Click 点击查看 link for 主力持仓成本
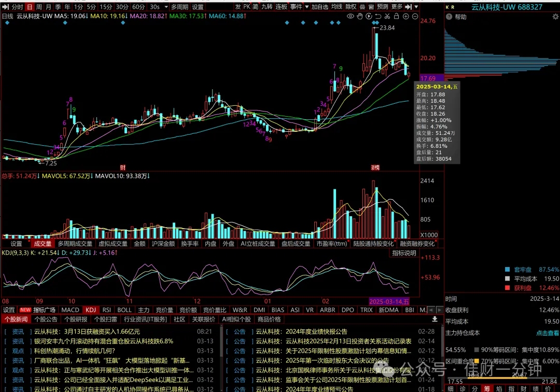Image resolution: width=560 pixels, height=392 pixels. click(x=548, y=333)
